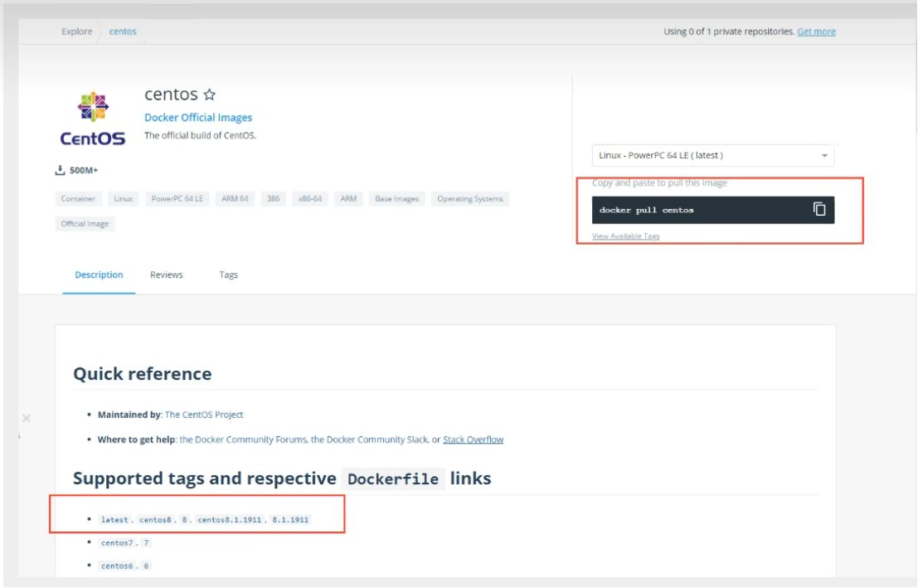The image size is (918, 588).
Task: Open the Docker Community Slack link
Action: 369,440
